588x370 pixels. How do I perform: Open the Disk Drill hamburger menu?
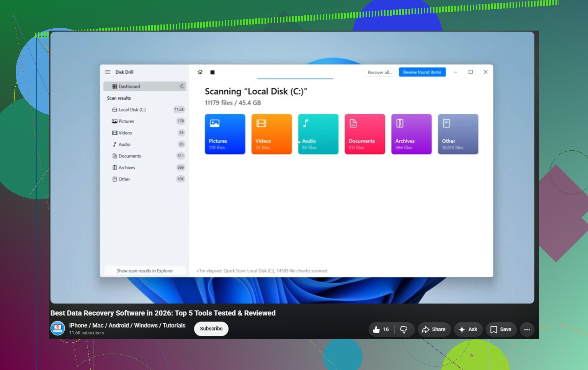point(108,72)
